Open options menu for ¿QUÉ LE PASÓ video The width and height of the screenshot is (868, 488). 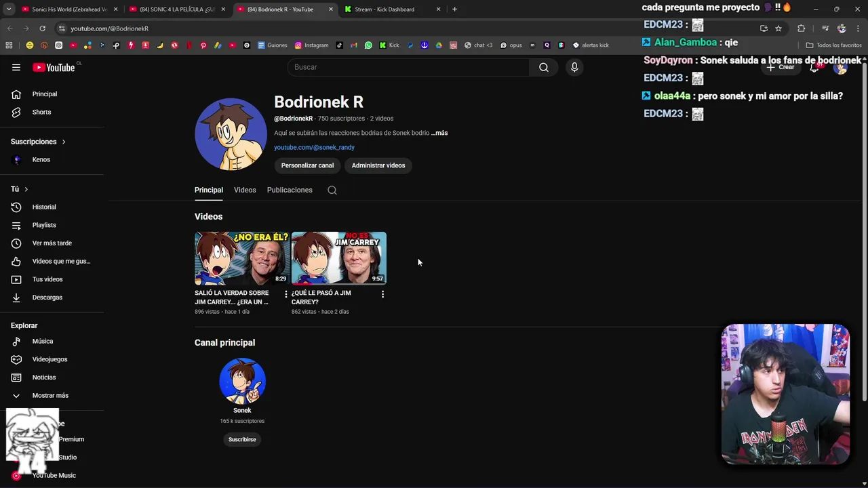pos(382,294)
